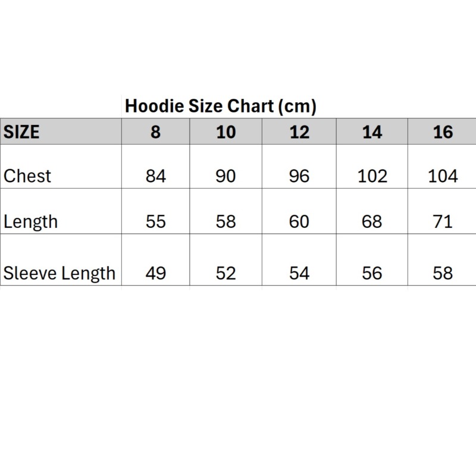Click the Hoodie Size Chart (cm) title

pyautogui.click(x=220, y=107)
